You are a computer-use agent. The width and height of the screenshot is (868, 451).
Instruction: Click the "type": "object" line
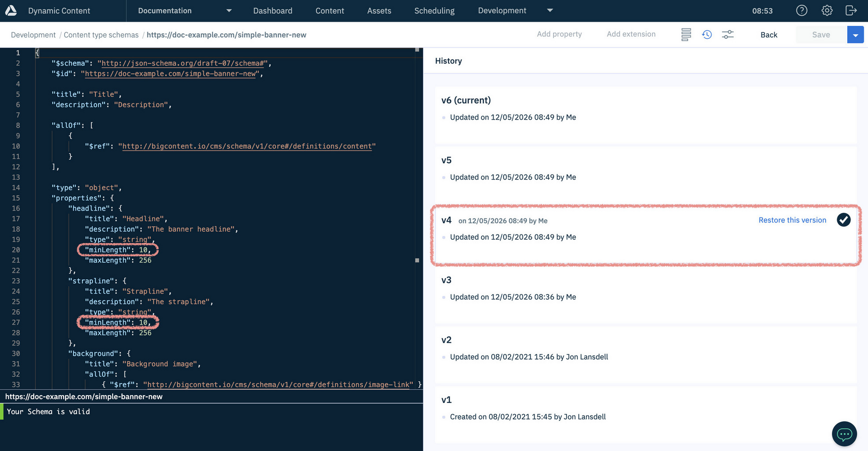tap(86, 187)
